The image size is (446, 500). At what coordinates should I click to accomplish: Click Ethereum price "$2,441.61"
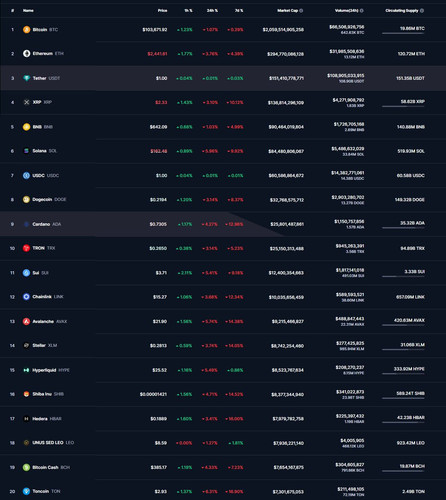click(x=157, y=54)
